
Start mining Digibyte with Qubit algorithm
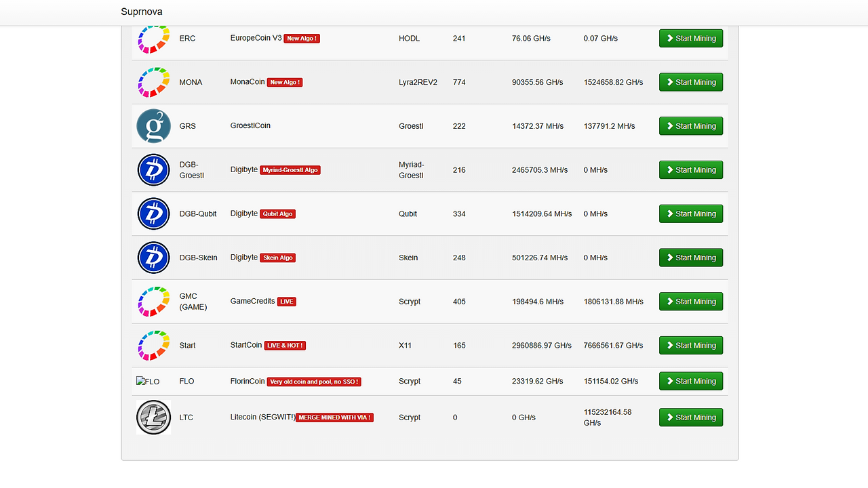coord(691,213)
